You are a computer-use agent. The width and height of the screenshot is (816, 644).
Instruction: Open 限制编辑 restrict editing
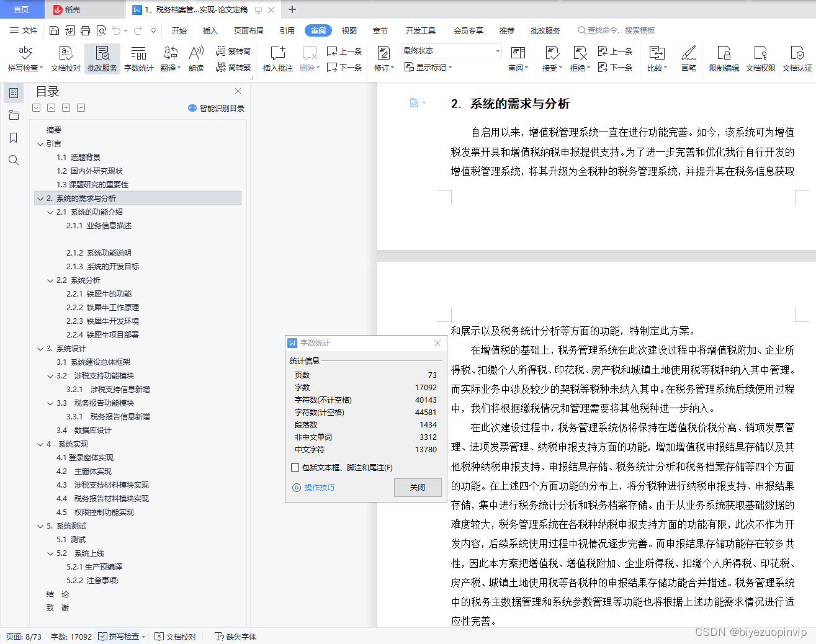point(724,59)
